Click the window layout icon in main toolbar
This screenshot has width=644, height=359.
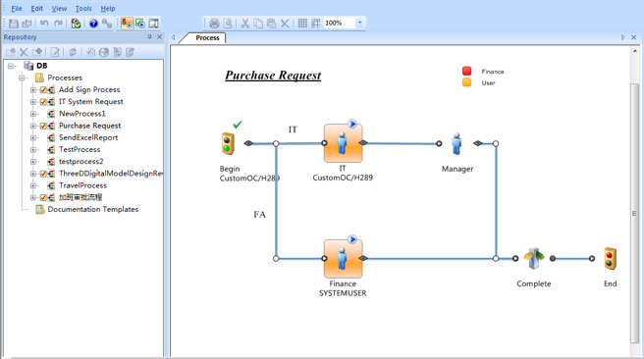(x=153, y=24)
